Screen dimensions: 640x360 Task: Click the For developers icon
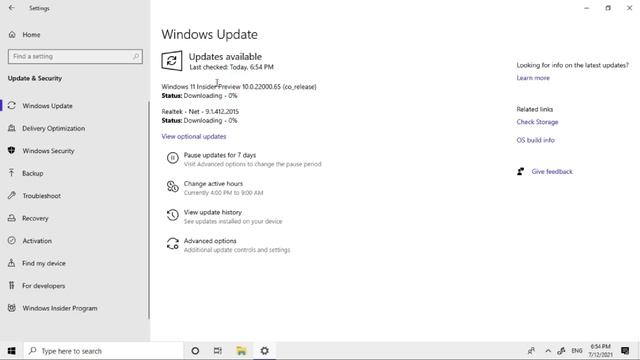pos(12,285)
